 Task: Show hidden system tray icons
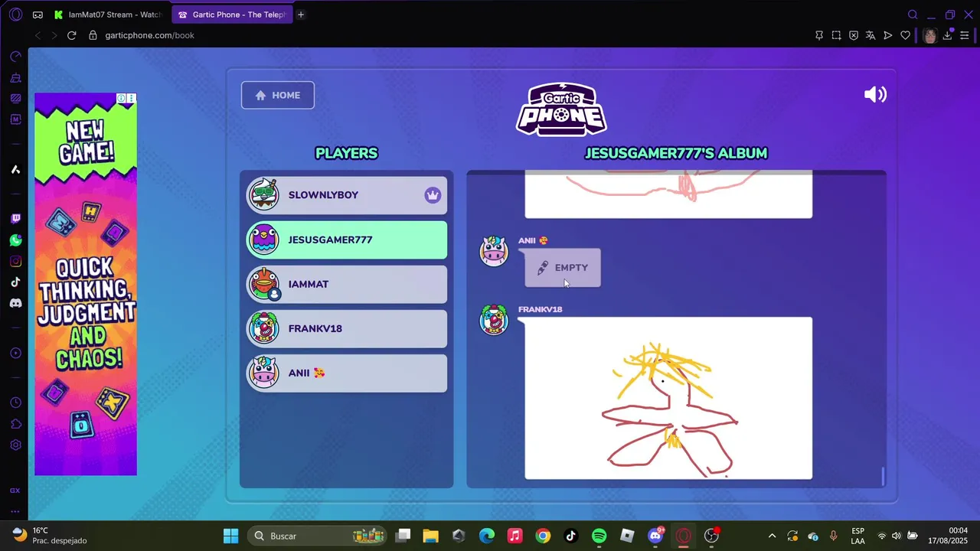coord(772,536)
